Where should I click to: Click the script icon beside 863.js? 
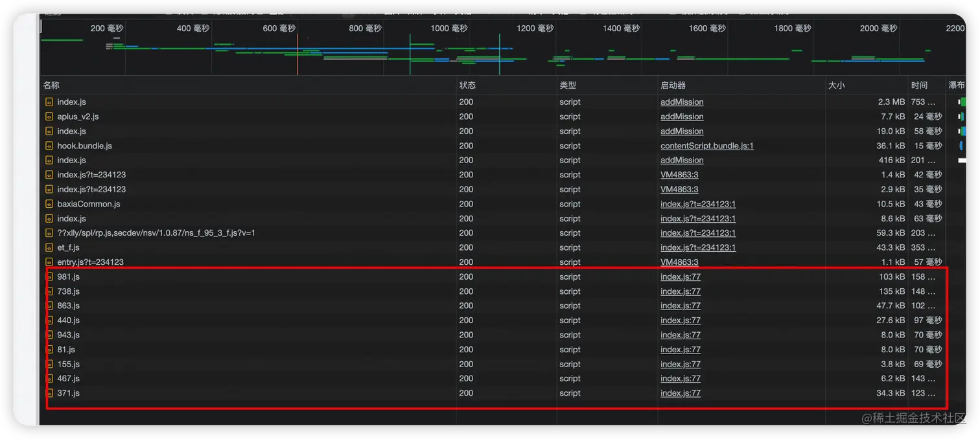click(49, 306)
